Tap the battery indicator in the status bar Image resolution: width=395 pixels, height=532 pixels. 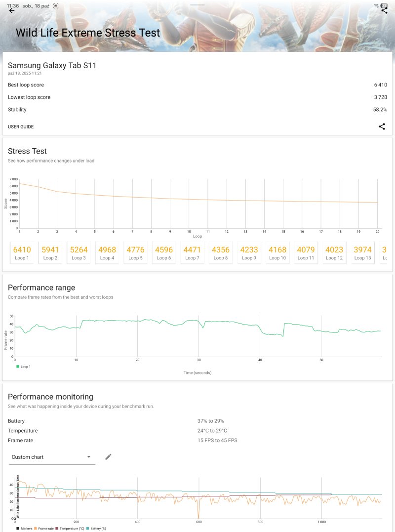(x=384, y=5)
